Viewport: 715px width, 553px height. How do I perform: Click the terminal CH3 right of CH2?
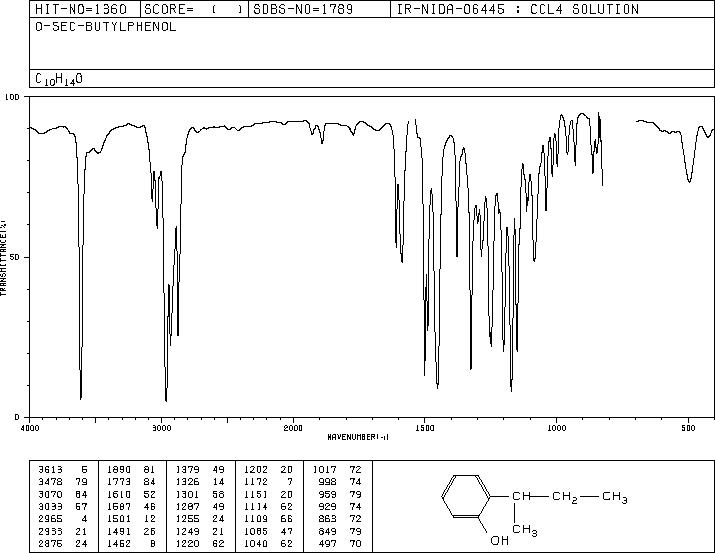pos(615,497)
